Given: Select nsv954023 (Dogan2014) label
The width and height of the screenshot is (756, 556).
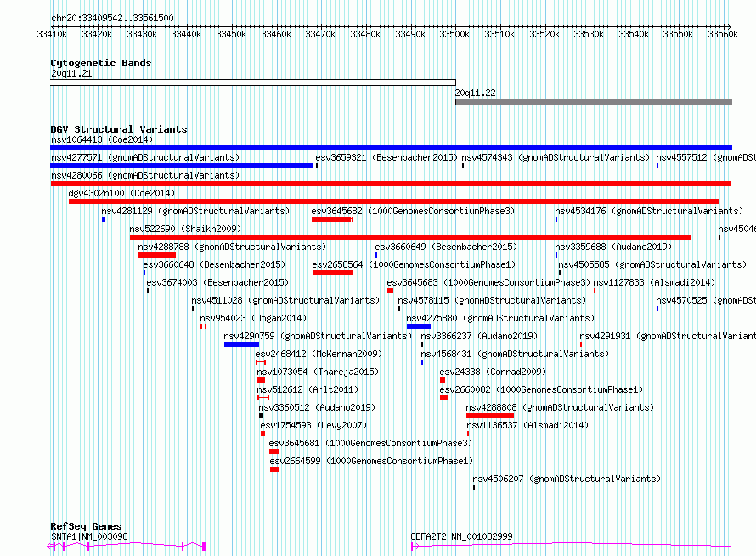Looking at the screenshot, I should [x=253, y=319].
